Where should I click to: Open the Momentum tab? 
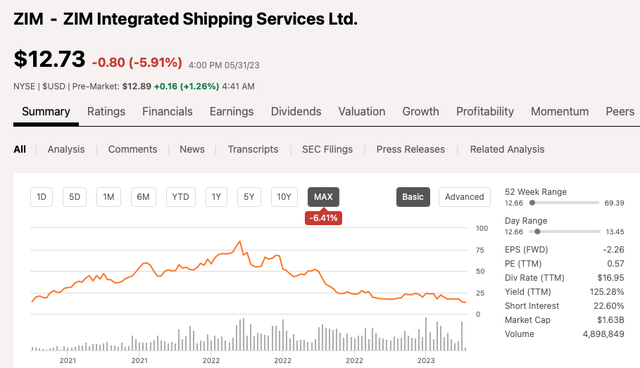(x=560, y=111)
